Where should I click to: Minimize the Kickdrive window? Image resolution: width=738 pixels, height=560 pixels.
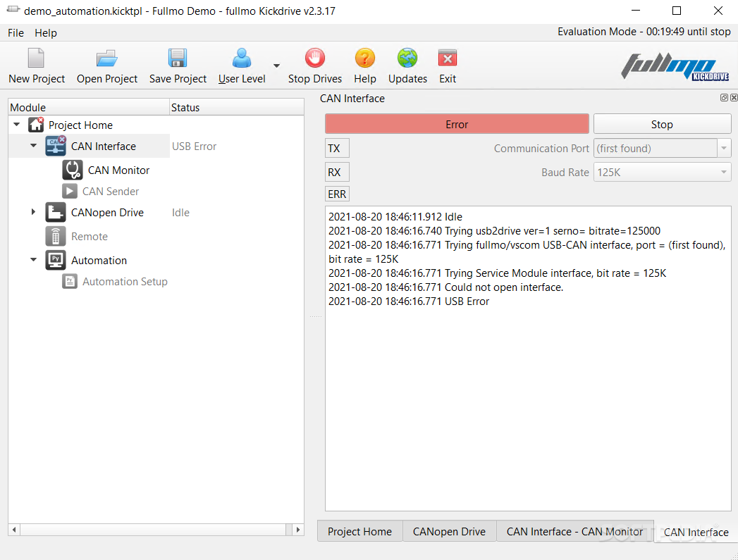(635, 11)
